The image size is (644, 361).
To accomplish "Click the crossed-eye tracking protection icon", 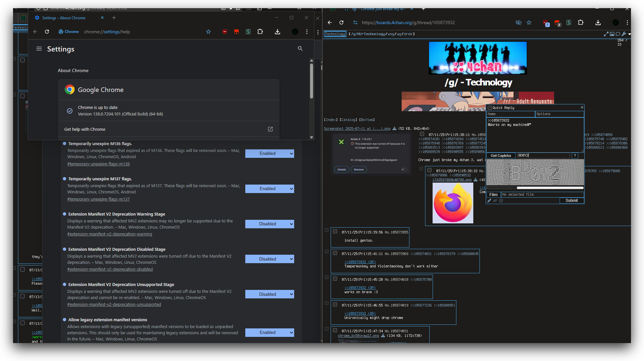I will 519,23.
